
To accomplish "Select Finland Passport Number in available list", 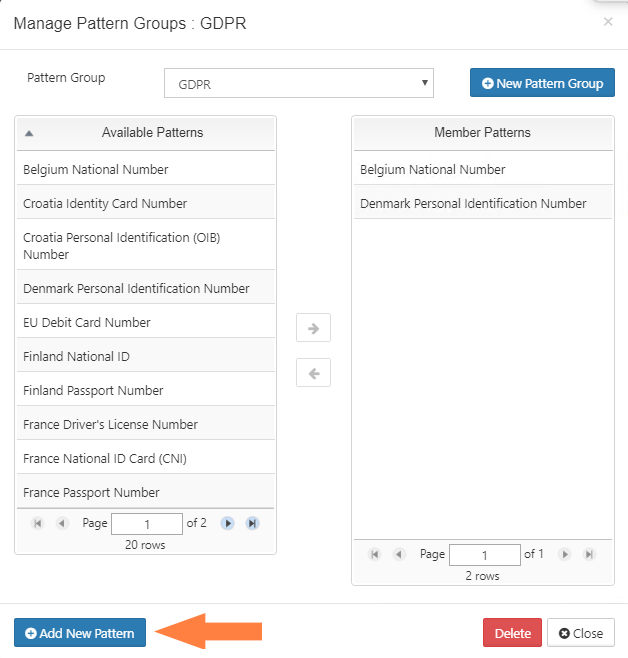I will (93, 390).
